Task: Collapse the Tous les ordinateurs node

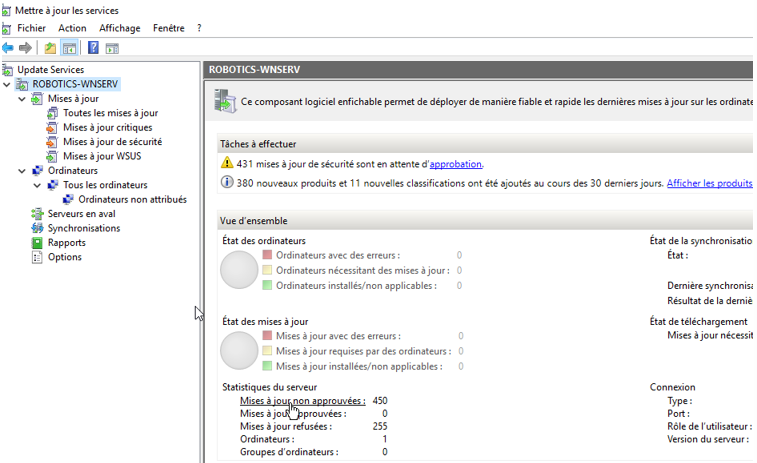Action: [x=37, y=185]
